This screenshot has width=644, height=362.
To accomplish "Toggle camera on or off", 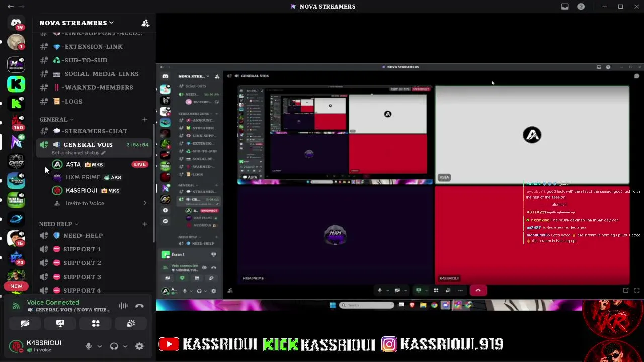I will point(25,324).
